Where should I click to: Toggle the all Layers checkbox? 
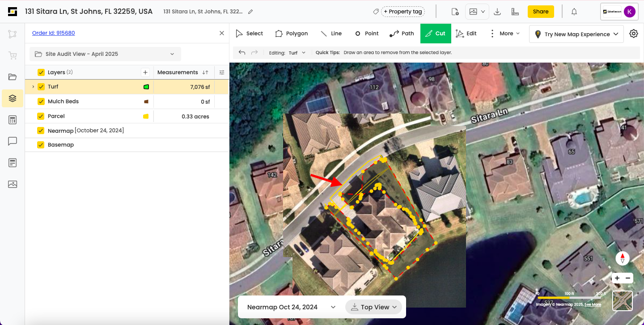click(41, 72)
